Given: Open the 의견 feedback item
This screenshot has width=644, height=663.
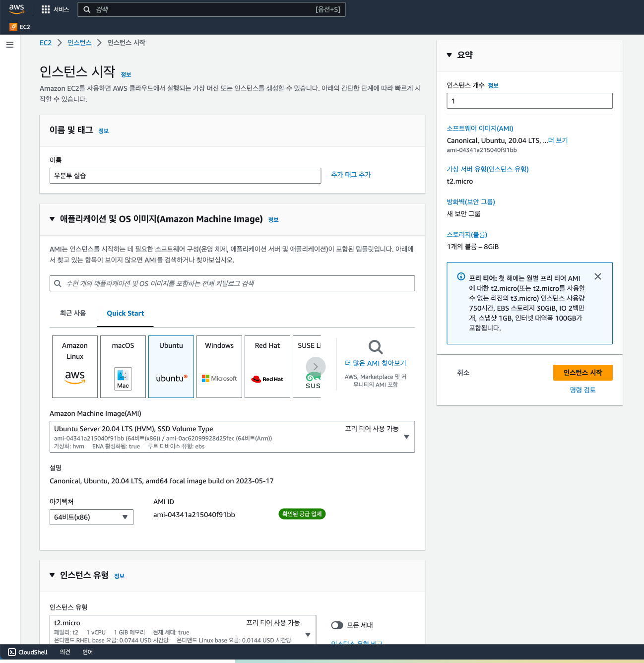Looking at the screenshot, I should [65, 652].
